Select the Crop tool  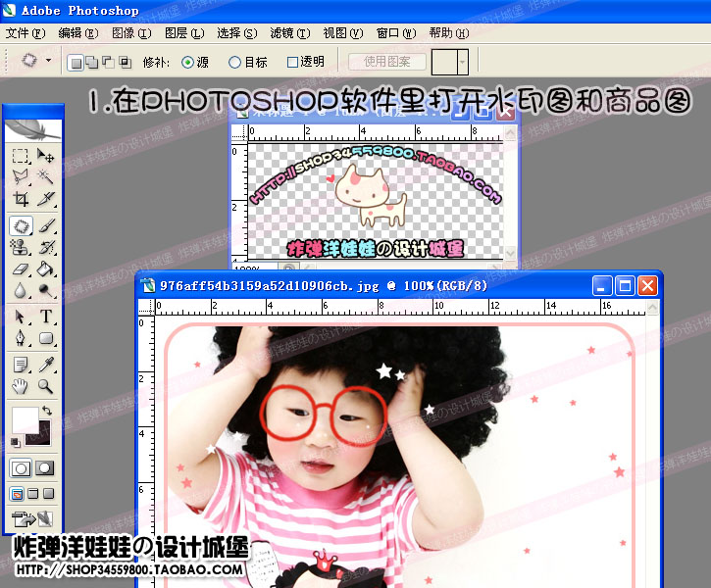tap(21, 198)
